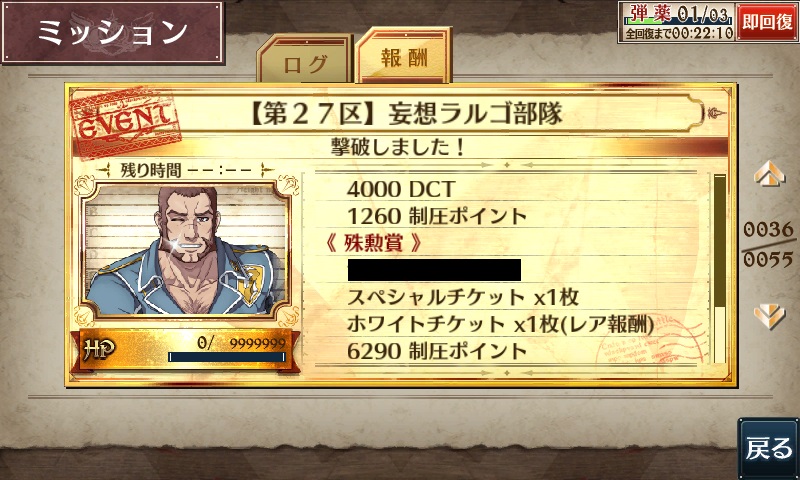Click the HP emblem icon

tap(100, 350)
